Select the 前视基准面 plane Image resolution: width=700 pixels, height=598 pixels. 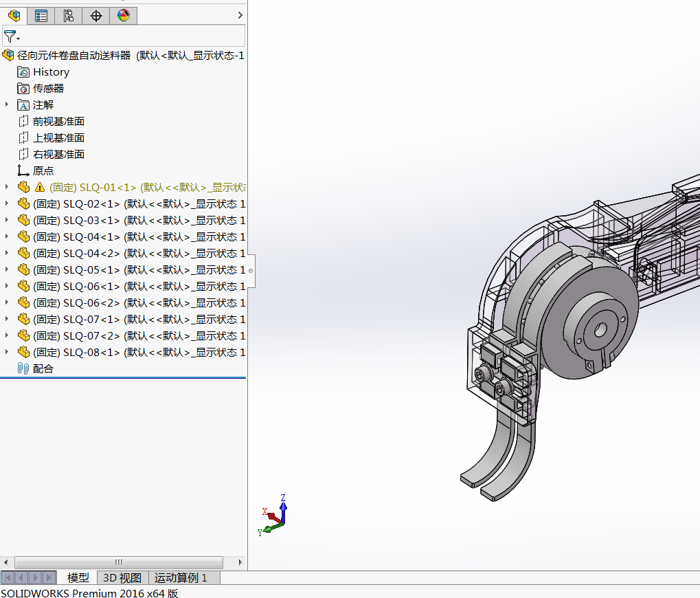tap(51, 122)
